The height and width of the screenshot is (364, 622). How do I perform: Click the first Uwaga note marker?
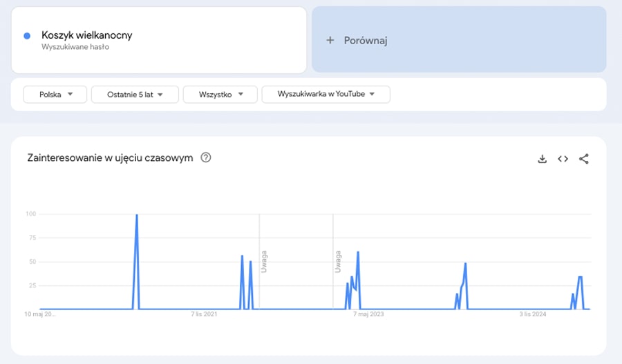coord(264,262)
